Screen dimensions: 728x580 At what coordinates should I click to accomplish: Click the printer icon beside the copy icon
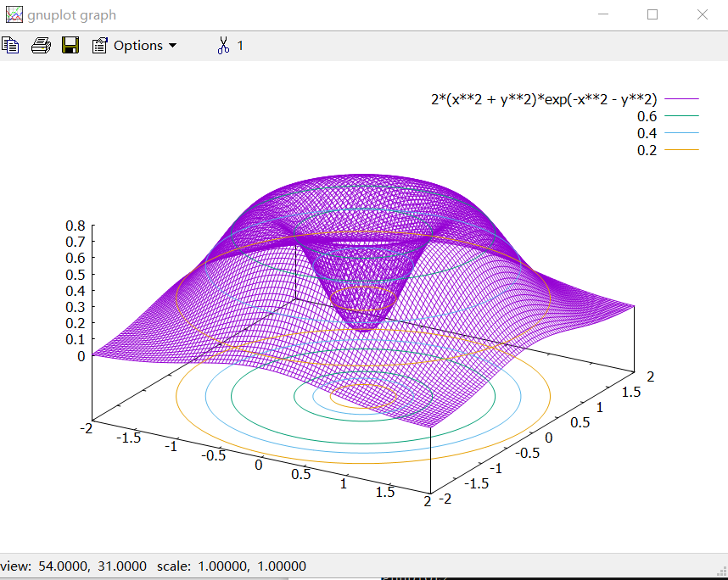41,45
